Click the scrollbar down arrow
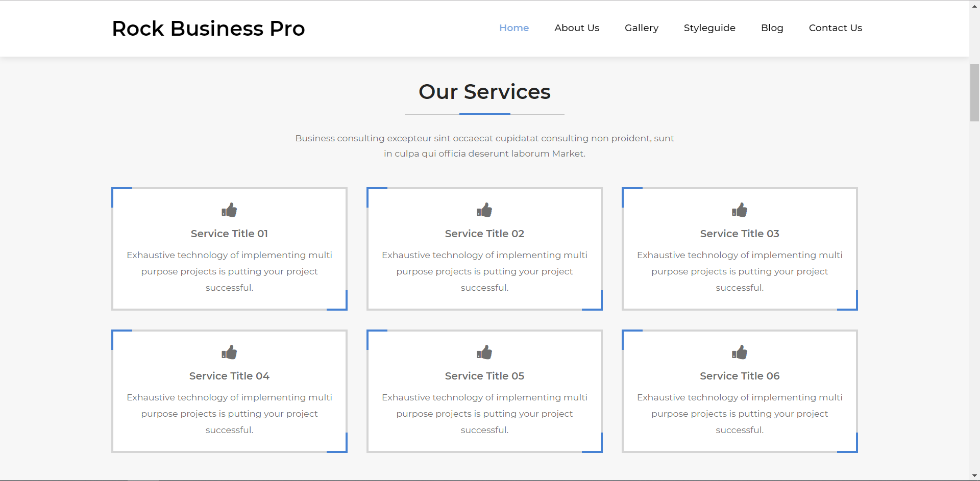 [x=974, y=476]
